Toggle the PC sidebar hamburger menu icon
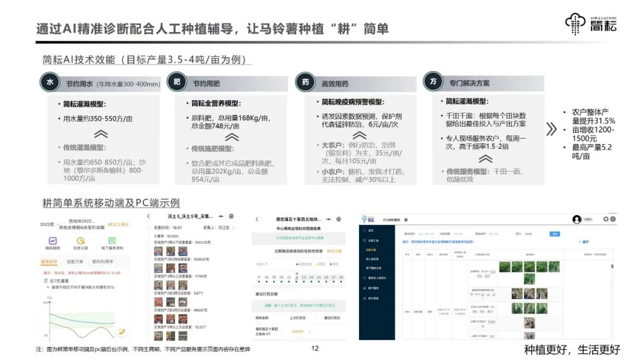This screenshot has height=360, width=640. 406,220
